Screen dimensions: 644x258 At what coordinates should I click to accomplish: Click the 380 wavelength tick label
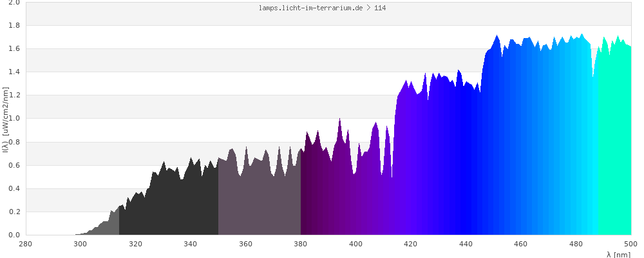[301, 244]
